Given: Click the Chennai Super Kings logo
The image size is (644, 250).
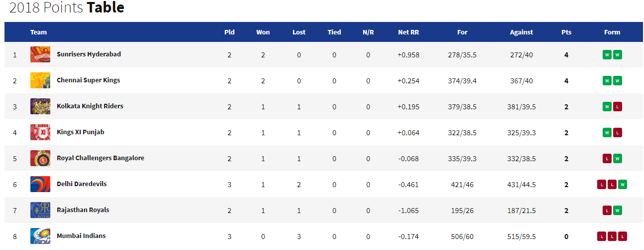Looking at the screenshot, I should pos(40,80).
